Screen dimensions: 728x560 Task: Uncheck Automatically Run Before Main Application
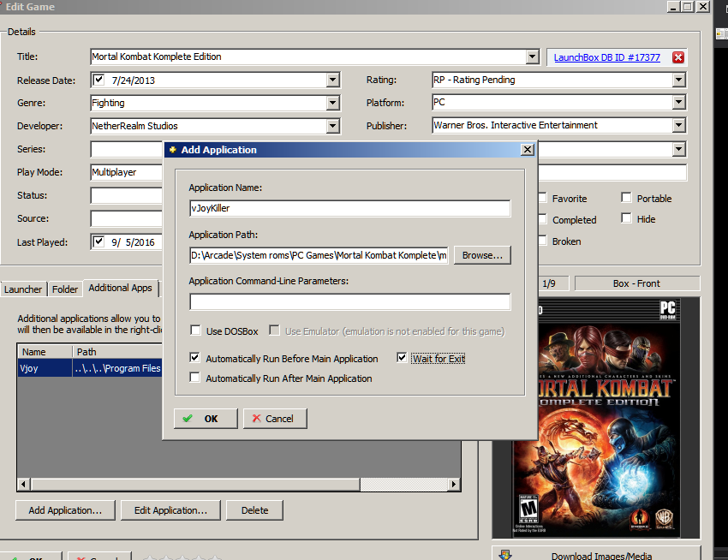[x=195, y=358]
